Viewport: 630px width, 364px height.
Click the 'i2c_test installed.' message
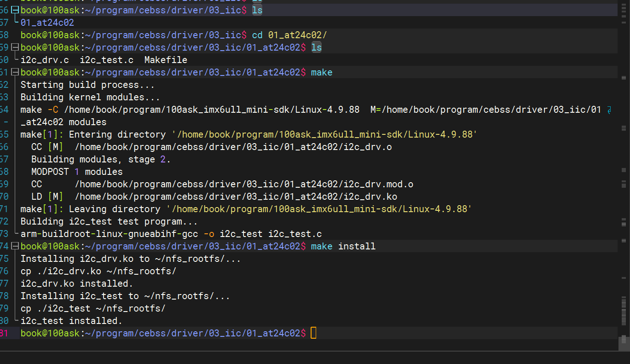tap(71, 320)
